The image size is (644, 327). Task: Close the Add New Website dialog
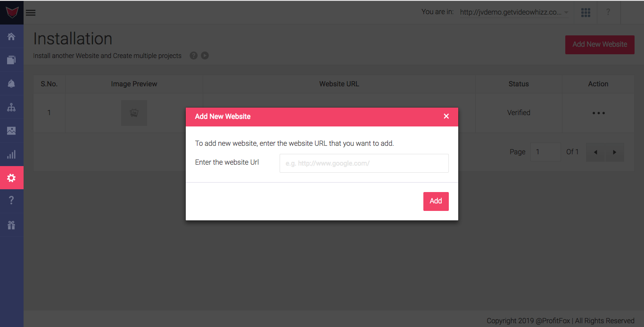(x=446, y=117)
